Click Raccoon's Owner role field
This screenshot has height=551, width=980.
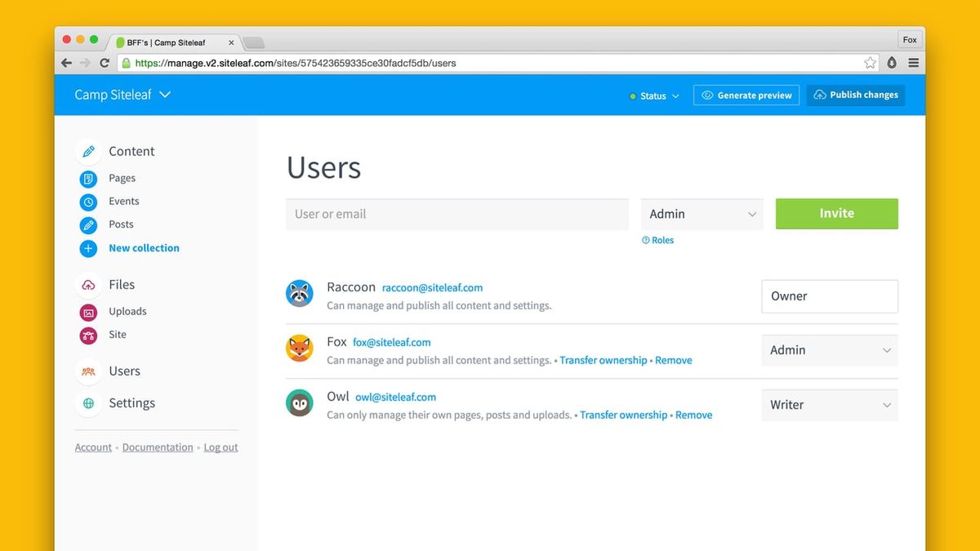coord(830,296)
